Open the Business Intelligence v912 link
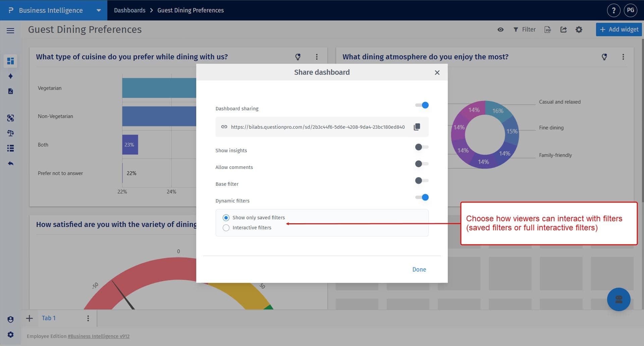The width and height of the screenshot is (644, 346). point(98,336)
